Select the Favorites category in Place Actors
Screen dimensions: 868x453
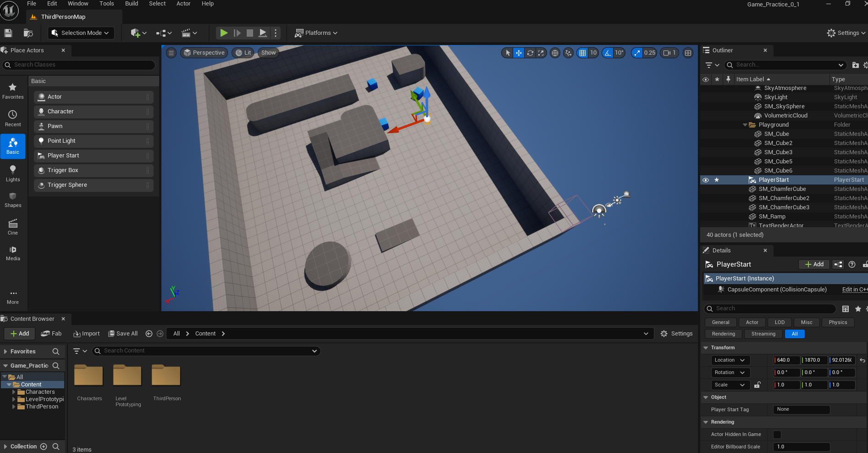(x=13, y=91)
